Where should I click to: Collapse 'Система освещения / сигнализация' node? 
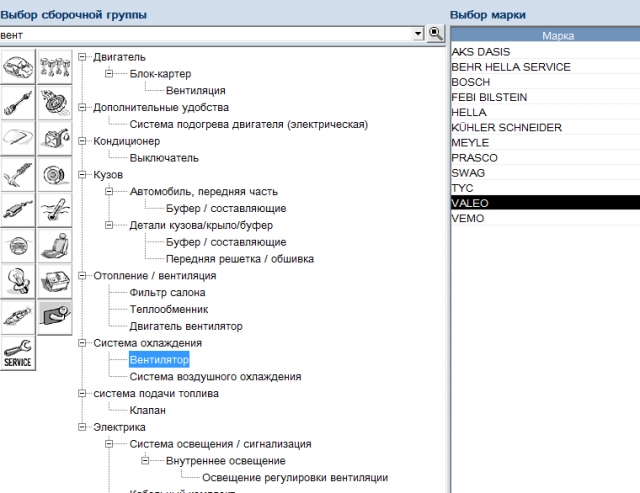[x=109, y=444]
